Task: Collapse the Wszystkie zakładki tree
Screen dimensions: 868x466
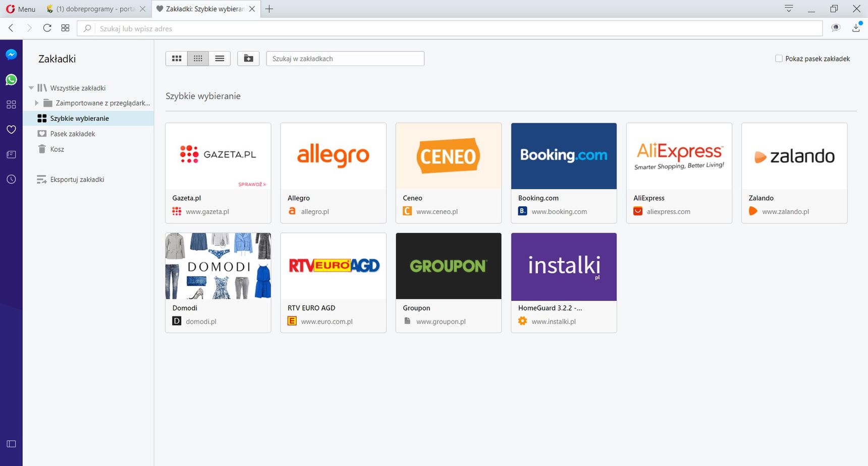Action: 31,88
